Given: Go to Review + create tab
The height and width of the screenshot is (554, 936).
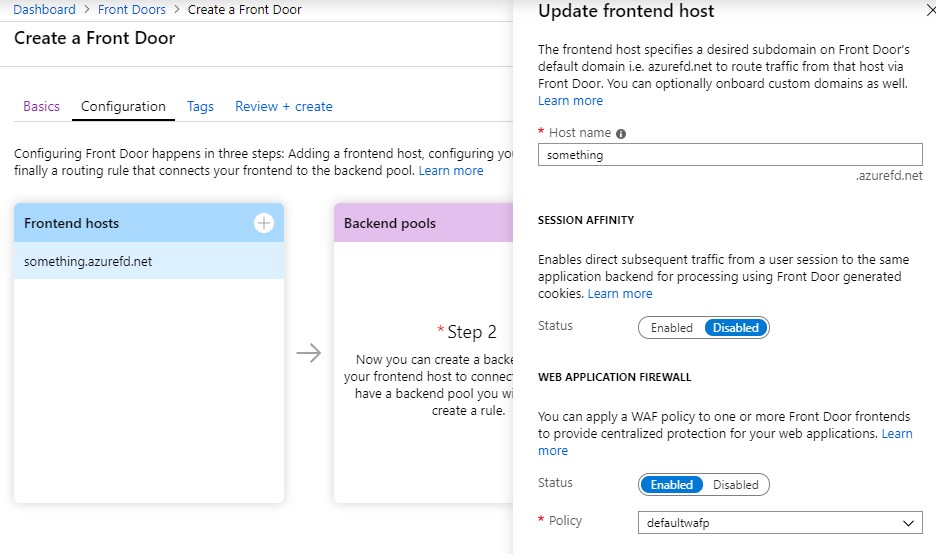Looking at the screenshot, I should click(x=284, y=106).
